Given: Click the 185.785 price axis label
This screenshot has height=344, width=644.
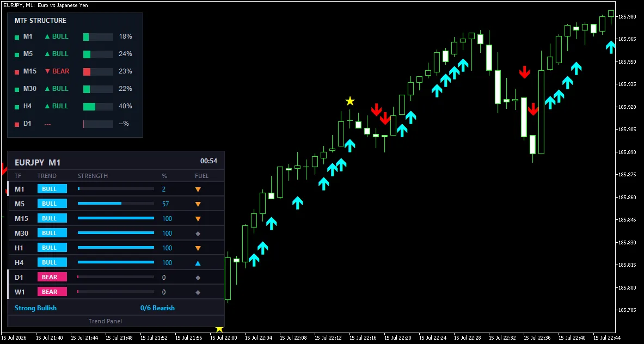Looking at the screenshot, I should [x=627, y=310].
